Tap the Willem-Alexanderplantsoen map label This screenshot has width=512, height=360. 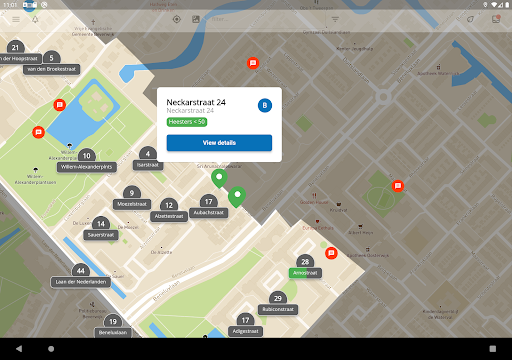[x=35, y=179]
